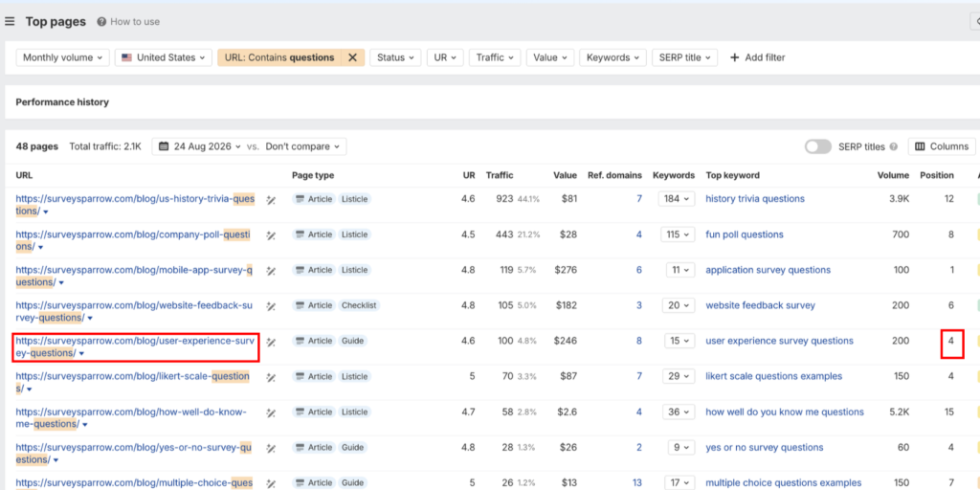Open the Don't compare dropdown

[302, 146]
